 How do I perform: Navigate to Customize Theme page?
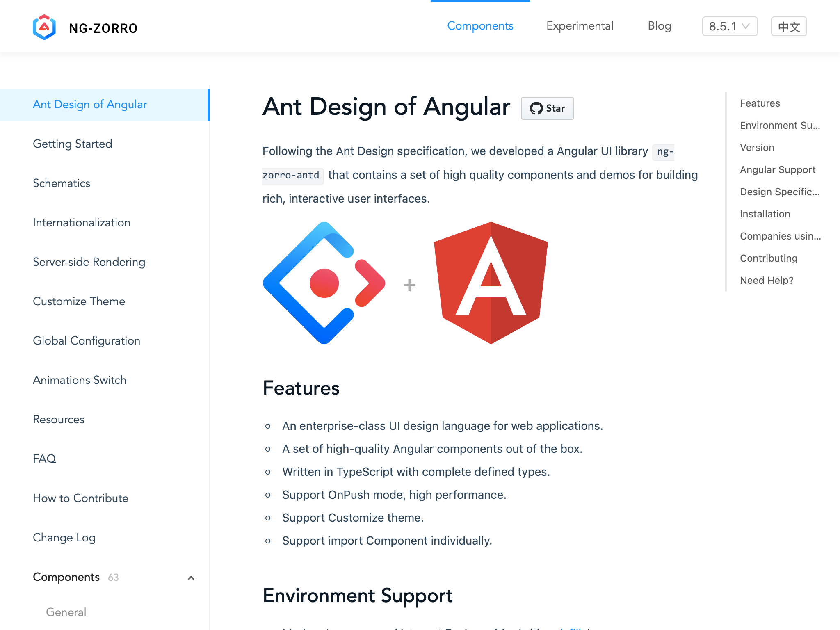tap(79, 301)
